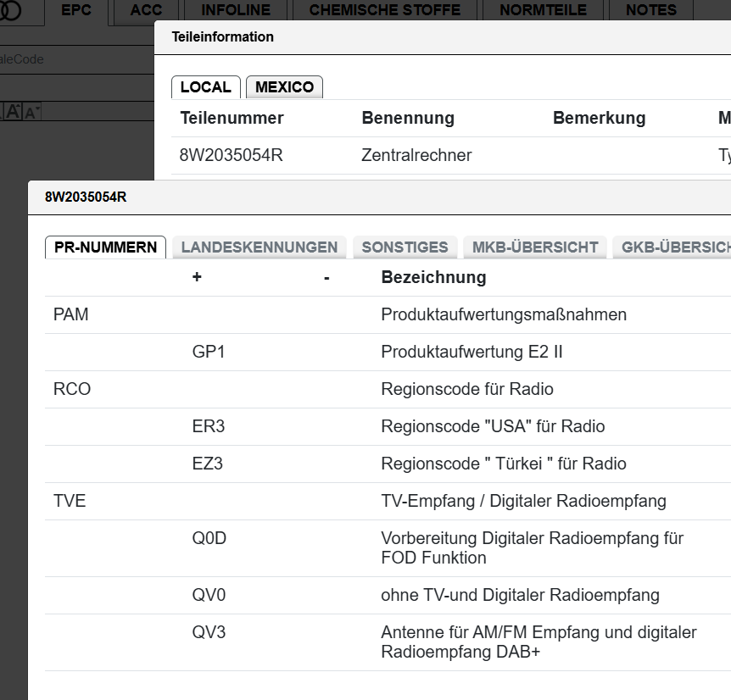
Task: Open the ACC tab
Action: [146, 10]
